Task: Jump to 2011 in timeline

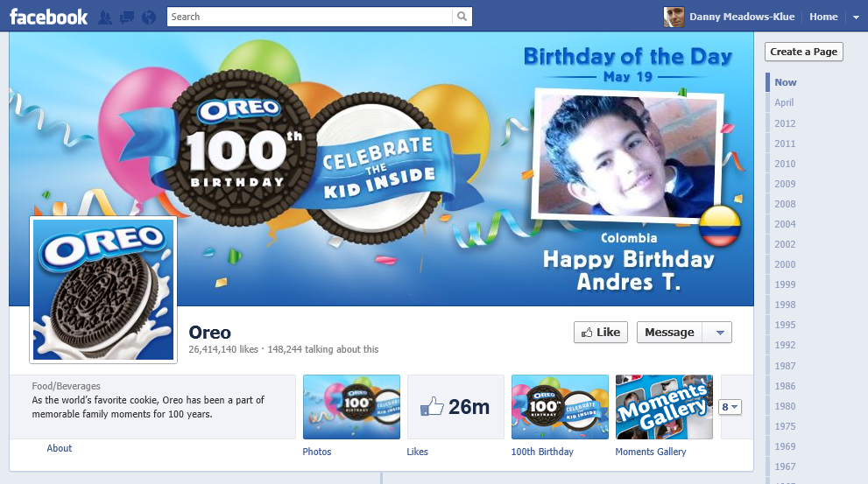Action: 785,144
